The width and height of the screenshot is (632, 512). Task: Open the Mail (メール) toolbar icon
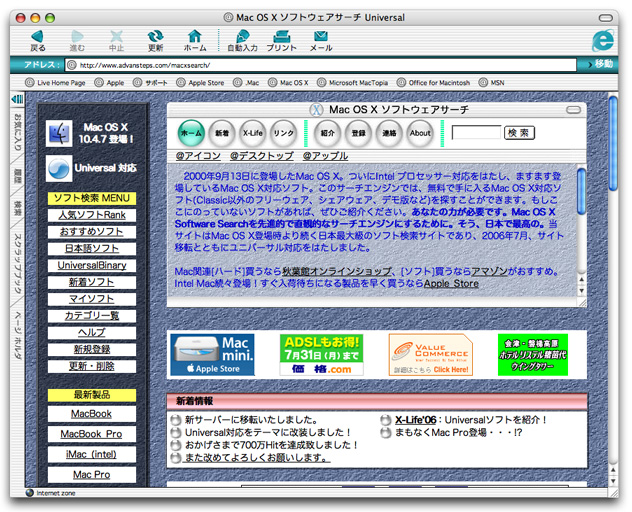(x=321, y=38)
